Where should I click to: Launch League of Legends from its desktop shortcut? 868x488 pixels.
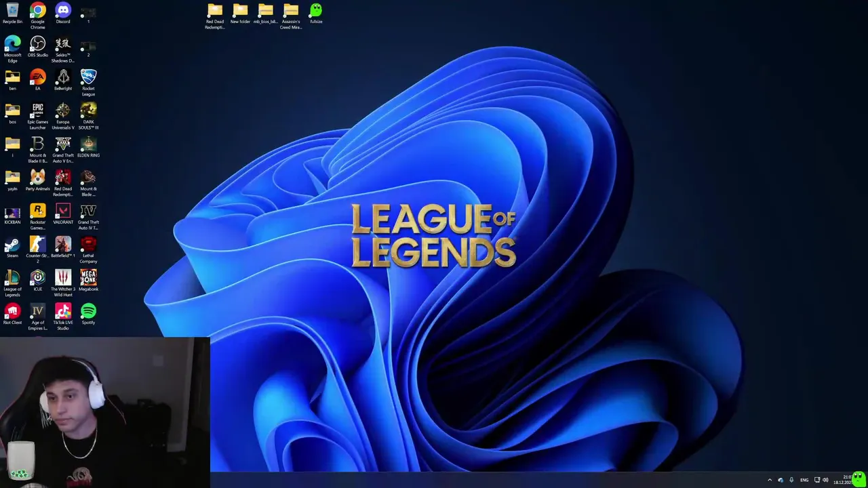pyautogui.click(x=12, y=283)
